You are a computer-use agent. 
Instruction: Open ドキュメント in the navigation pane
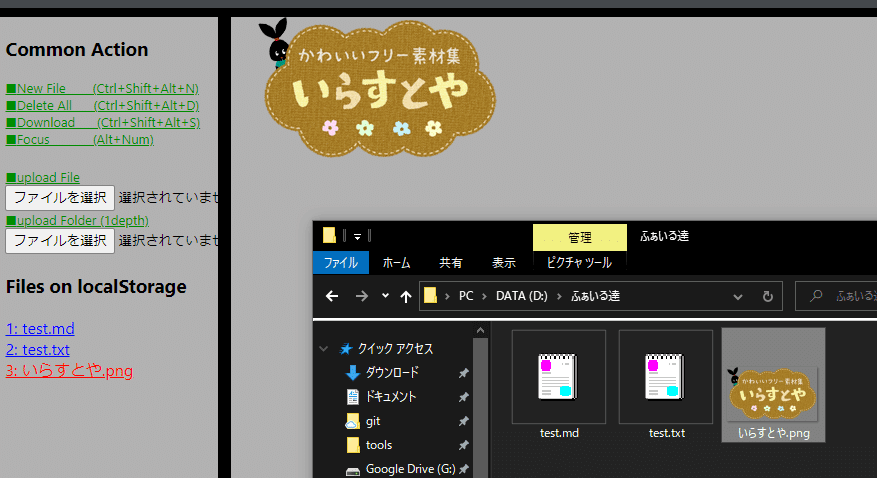tap(391, 397)
